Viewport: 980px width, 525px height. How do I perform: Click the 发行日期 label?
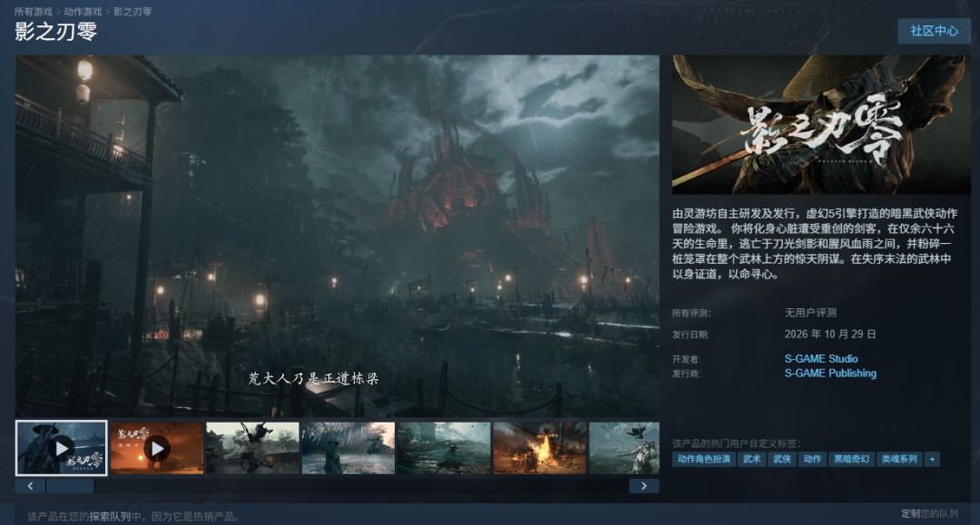691,335
